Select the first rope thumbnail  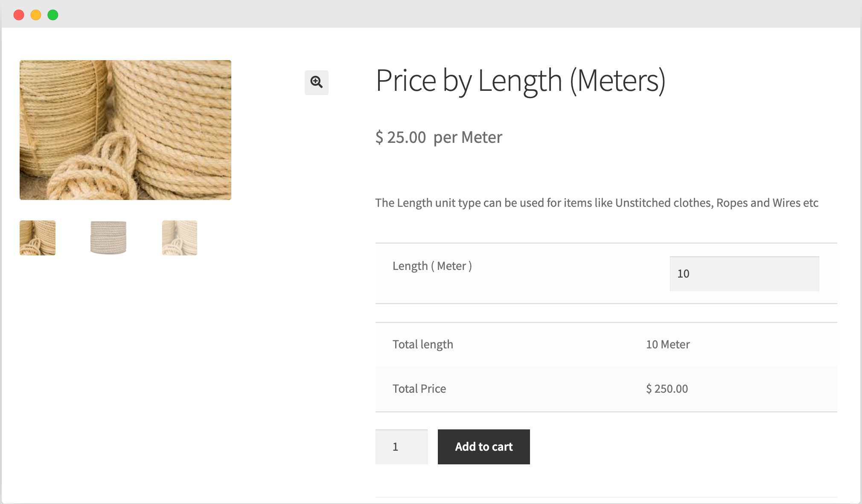pos(37,238)
